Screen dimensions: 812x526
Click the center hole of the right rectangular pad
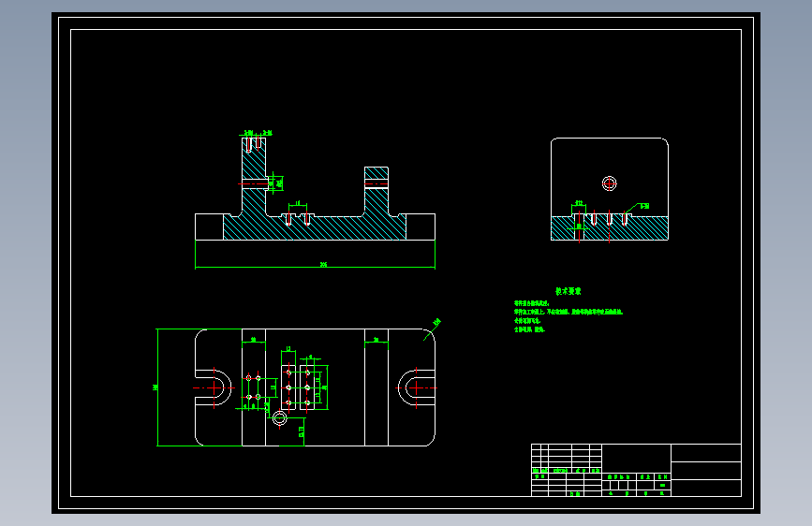307,387
